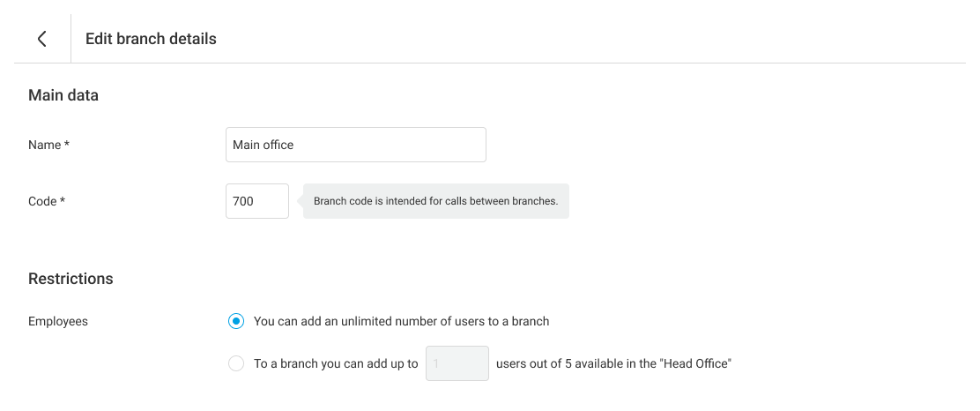Click the 'Main data' section heading
980x411 pixels.
pyautogui.click(x=63, y=95)
